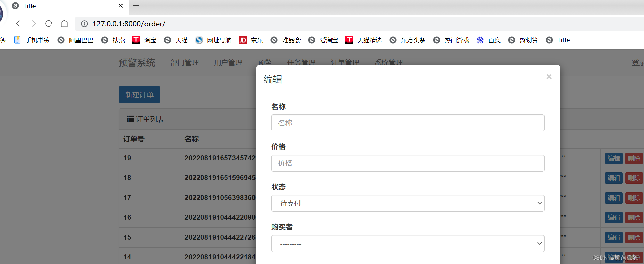This screenshot has height=264, width=644.
Task: Click 删除 button for order 19
Action: (634, 158)
